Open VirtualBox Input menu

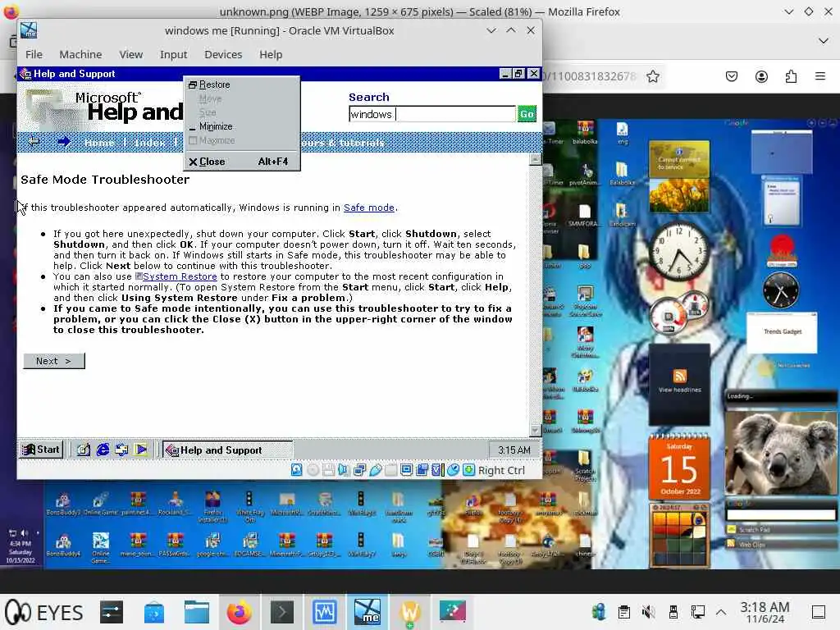(x=174, y=54)
